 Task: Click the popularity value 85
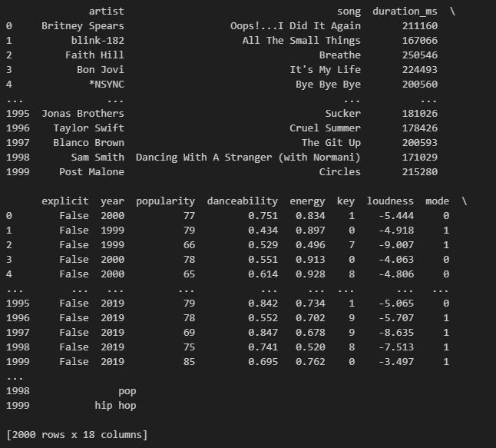coord(189,362)
